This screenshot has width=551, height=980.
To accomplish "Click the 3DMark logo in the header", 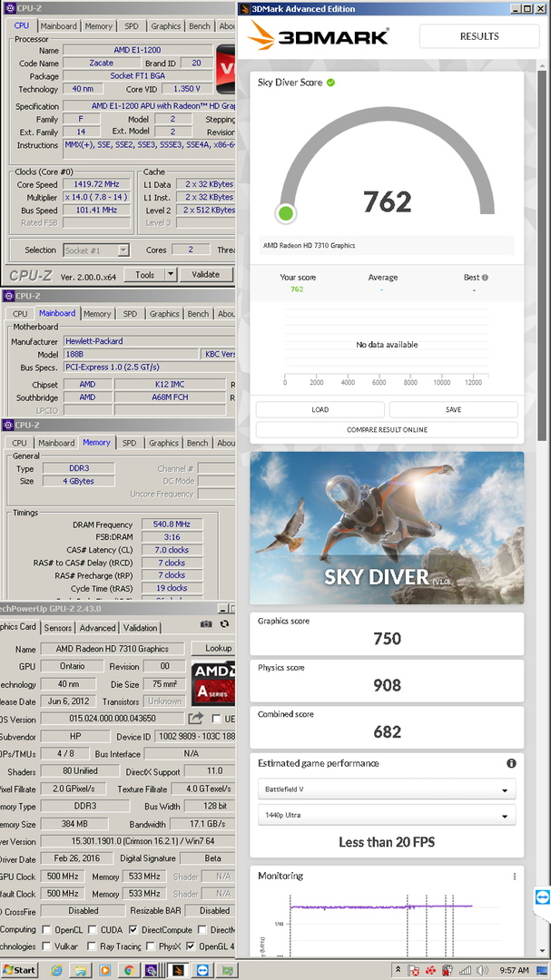I will coord(318,35).
